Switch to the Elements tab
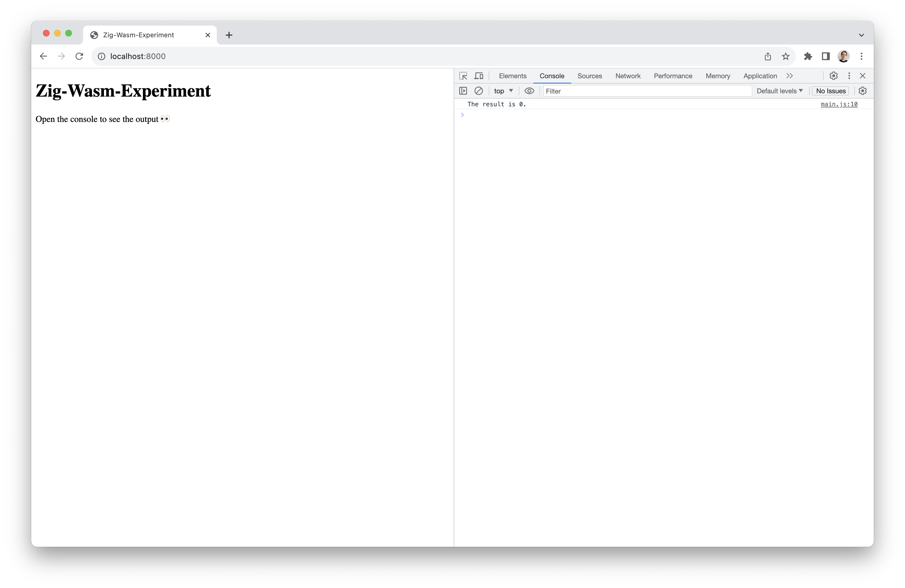 (x=513, y=76)
